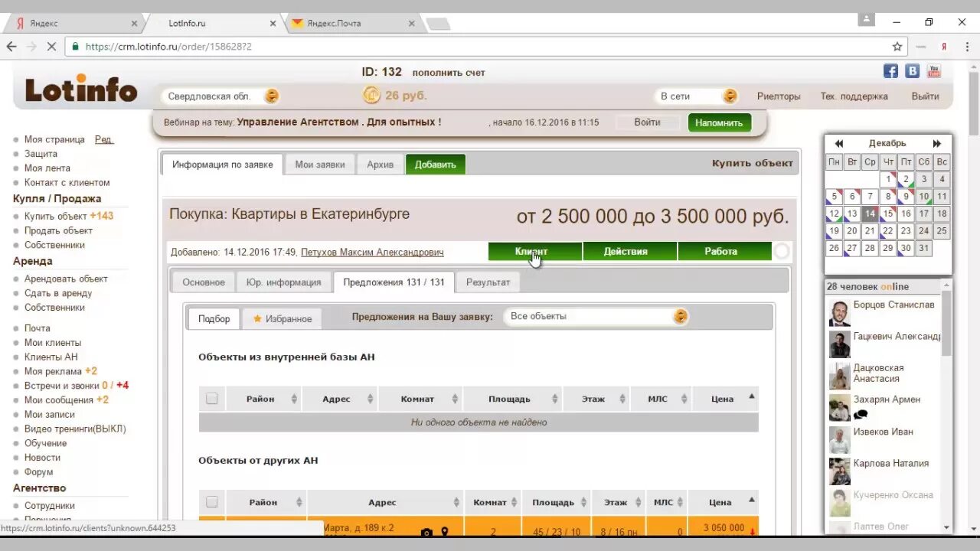
Task: Click the green Добавить button
Action: (436, 164)
